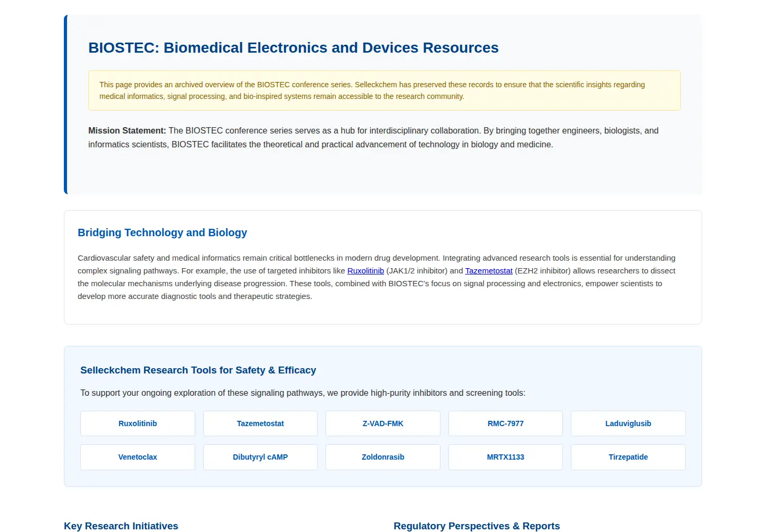
Task: Open the RMC-7977 product card
Action: [x=505, y=423]
